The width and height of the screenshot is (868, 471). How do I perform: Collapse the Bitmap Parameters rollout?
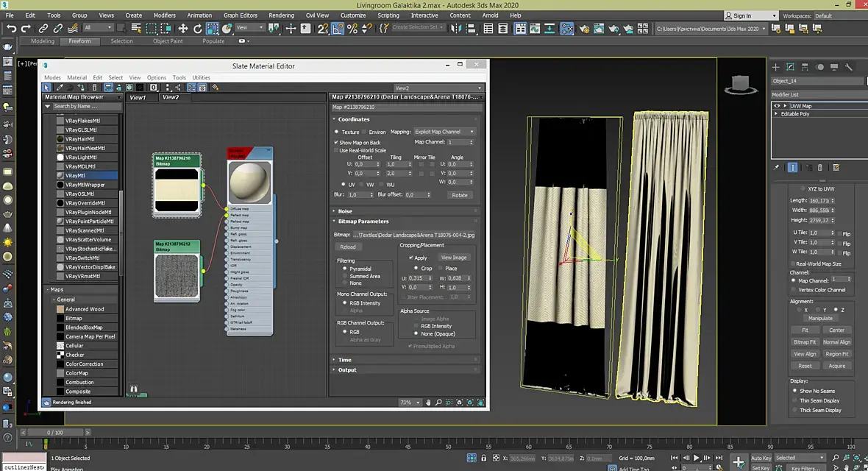363,221
